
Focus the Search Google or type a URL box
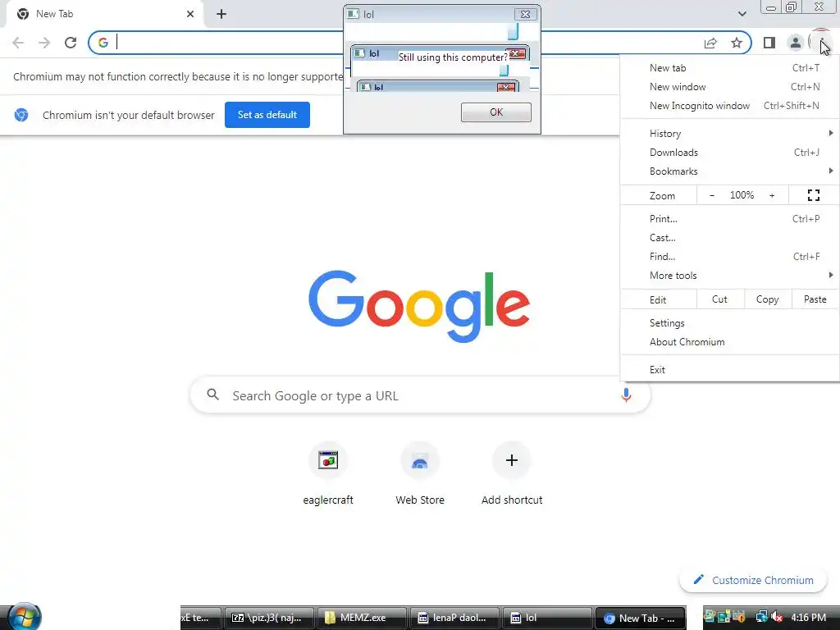coord(421,395)
